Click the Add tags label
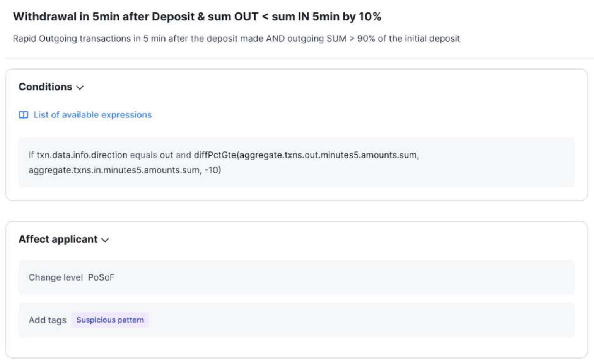Screen dimensions: 594x364 tap(47, 320)
